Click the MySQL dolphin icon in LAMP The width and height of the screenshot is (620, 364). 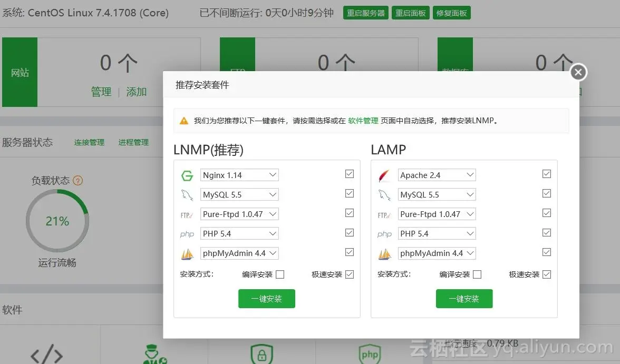(384, 195)
